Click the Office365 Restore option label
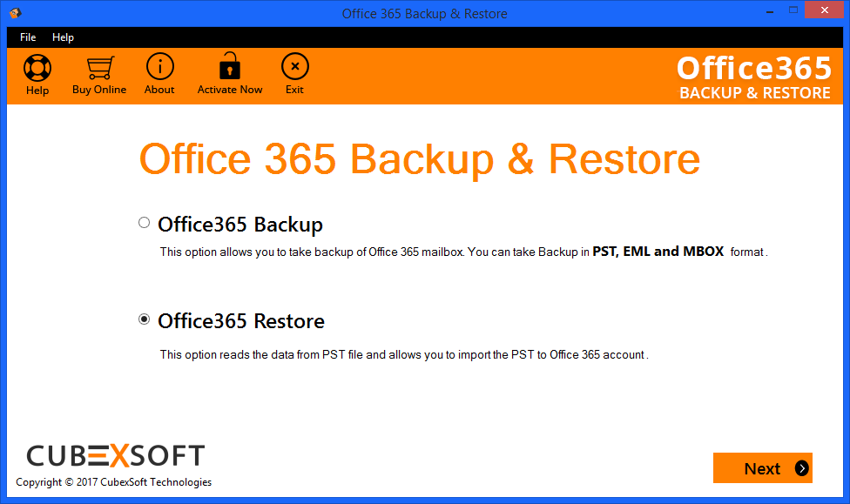The width and height of the screenshot is (850, 504). point(241,321)
